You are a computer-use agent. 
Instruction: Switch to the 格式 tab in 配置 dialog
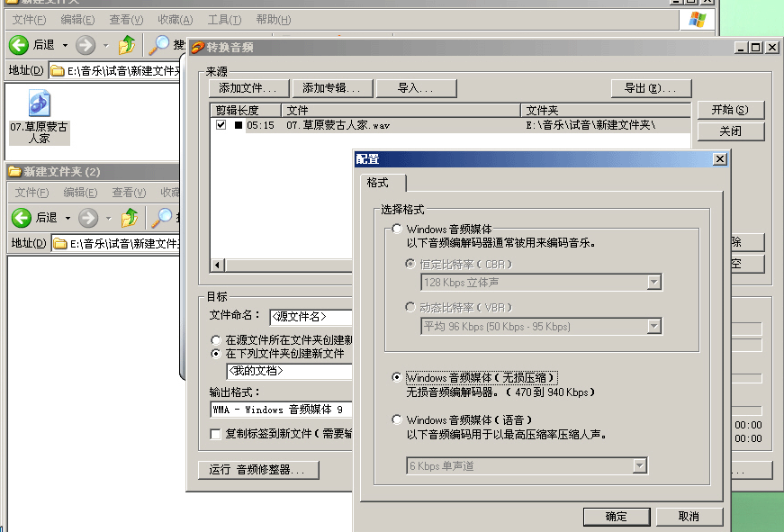click(x=383, y=183)
